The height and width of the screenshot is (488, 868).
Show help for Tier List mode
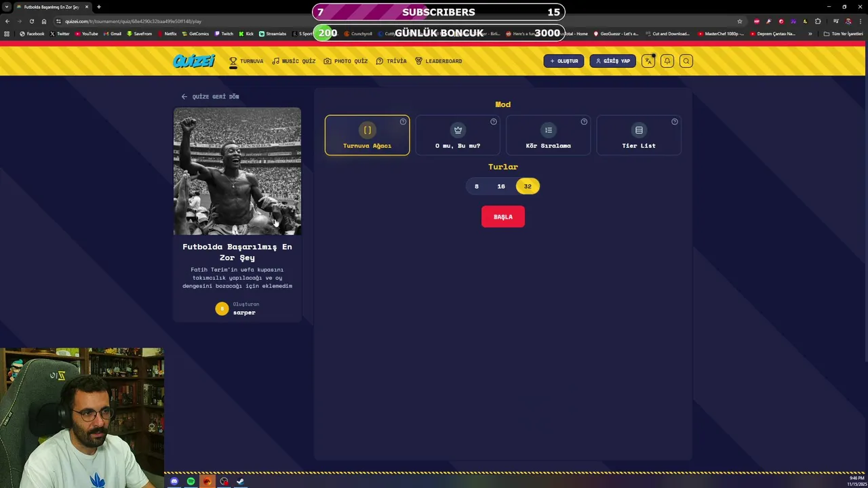coord(675,122)
